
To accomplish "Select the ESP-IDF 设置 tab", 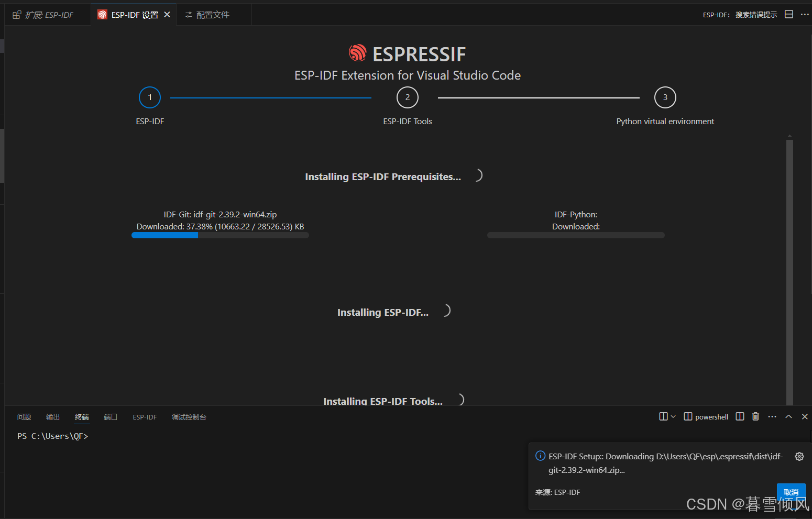I will coord(135,15).
